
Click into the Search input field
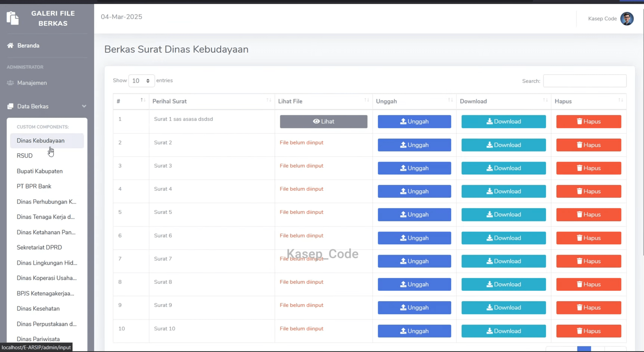click(x=585, y=81)
